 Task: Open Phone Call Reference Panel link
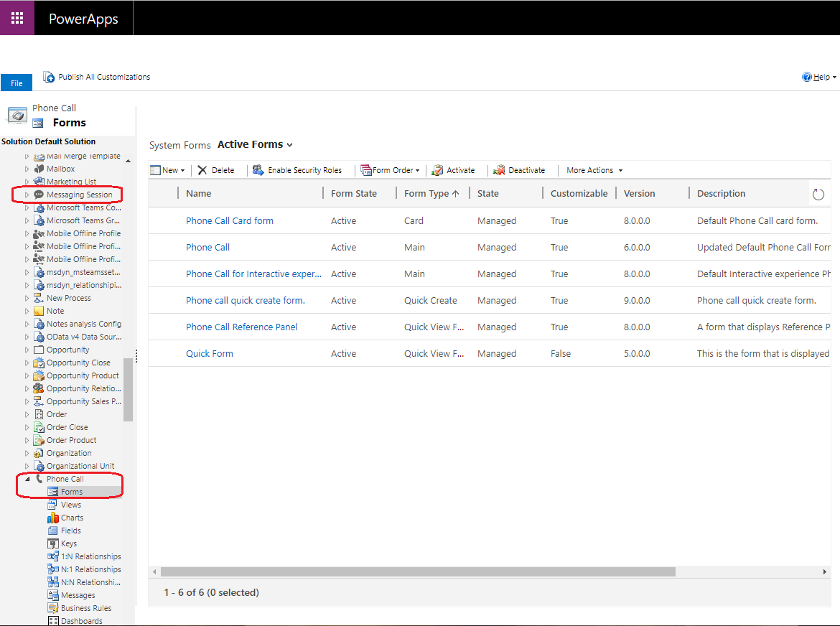(241, 327)
